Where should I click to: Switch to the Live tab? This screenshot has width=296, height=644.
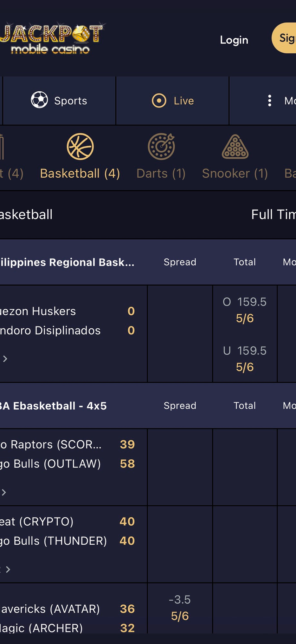click(173, 101)
